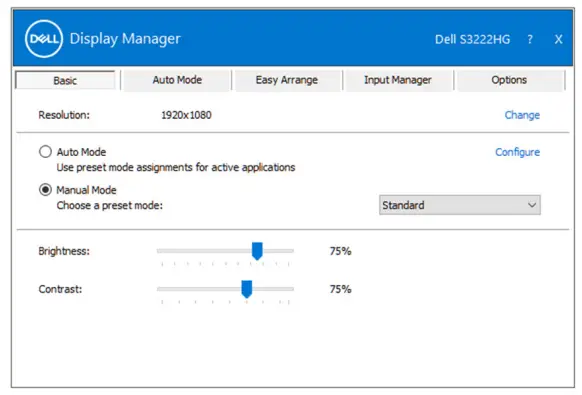582x395 pixels.
Task: Click the Dell logo icon
Action: coord(44,39)
